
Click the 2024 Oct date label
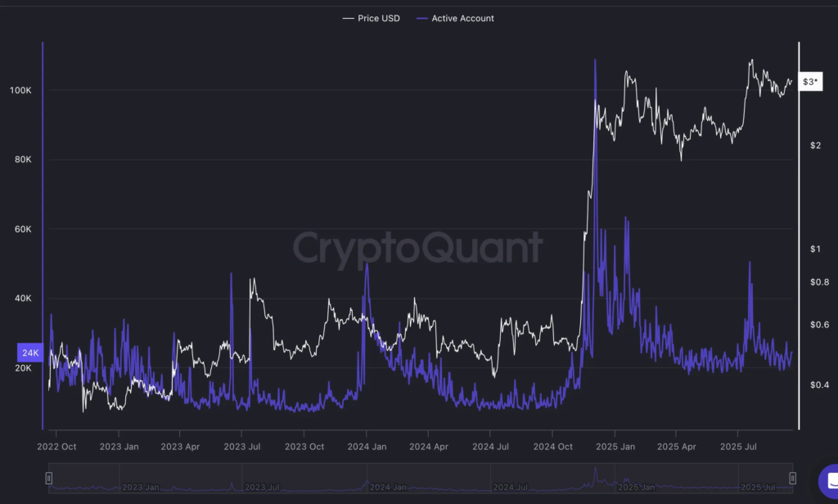pyautogui.click(x=552, y=447)
